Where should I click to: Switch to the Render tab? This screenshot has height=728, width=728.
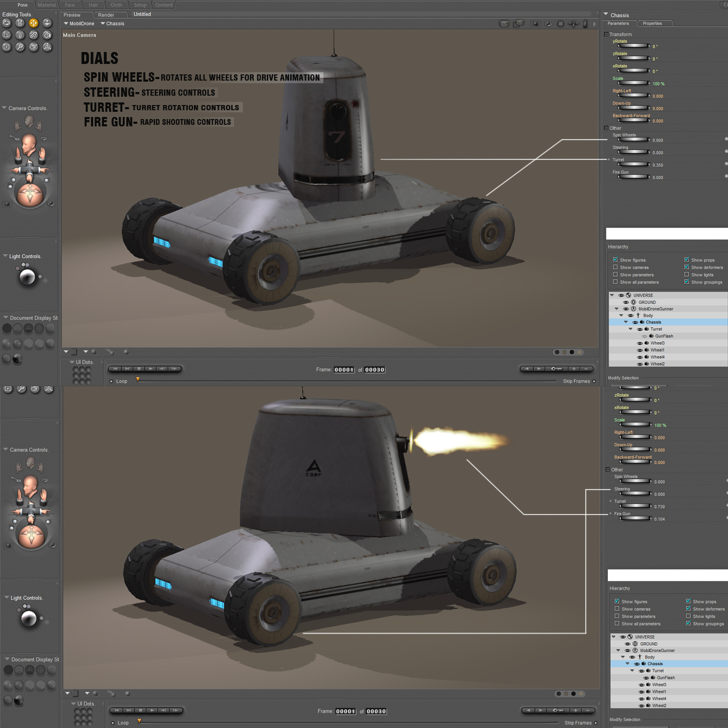coord(106,15)
